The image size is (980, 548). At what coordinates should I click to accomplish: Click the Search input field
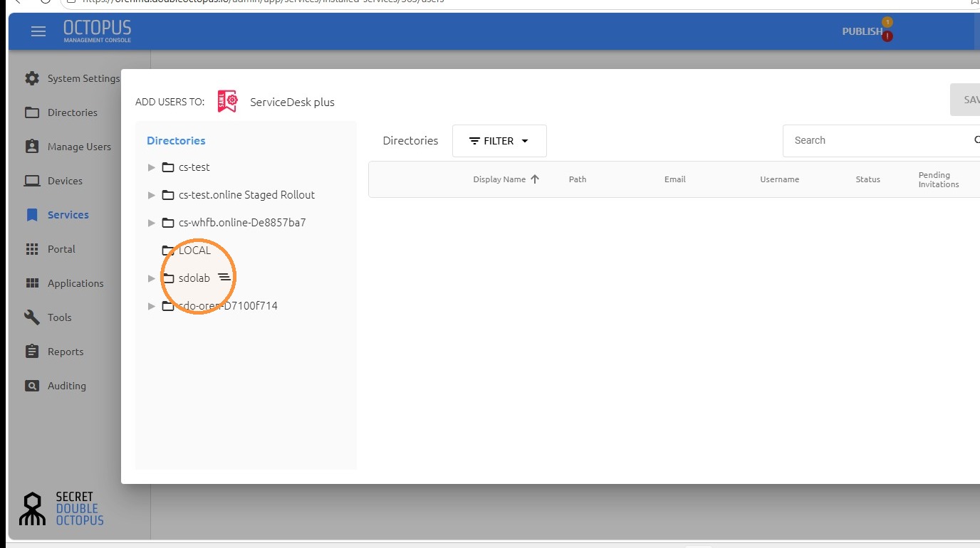click(881, 141)
